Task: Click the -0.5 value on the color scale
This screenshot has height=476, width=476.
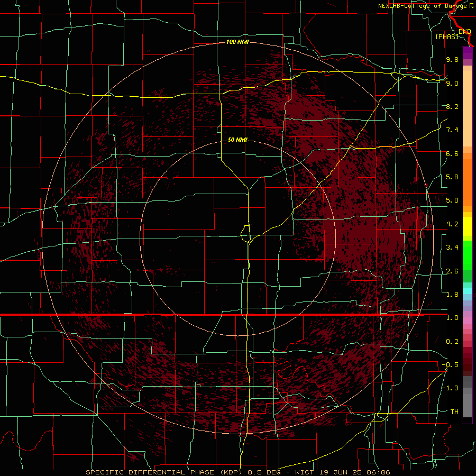Action: click(450, 365)
